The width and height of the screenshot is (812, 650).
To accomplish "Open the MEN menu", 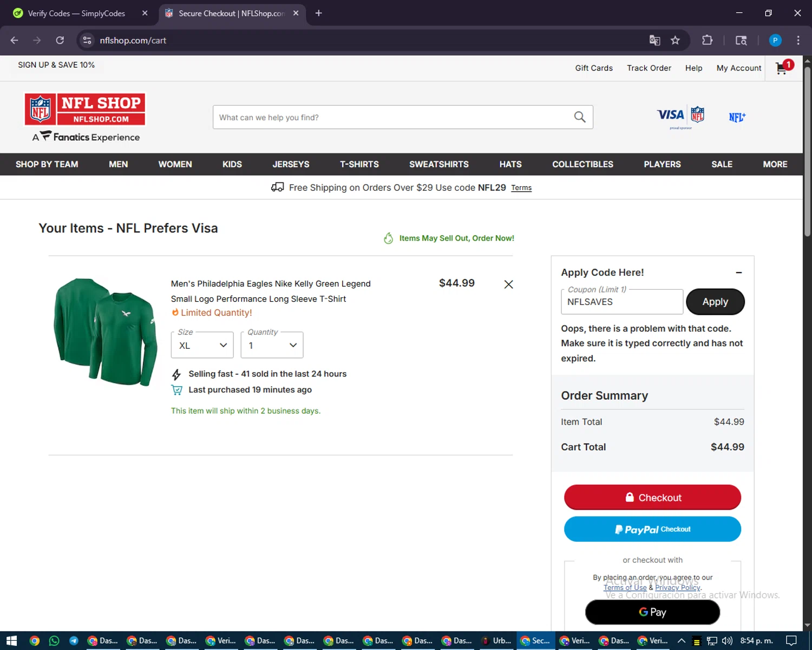I will 119,164.
